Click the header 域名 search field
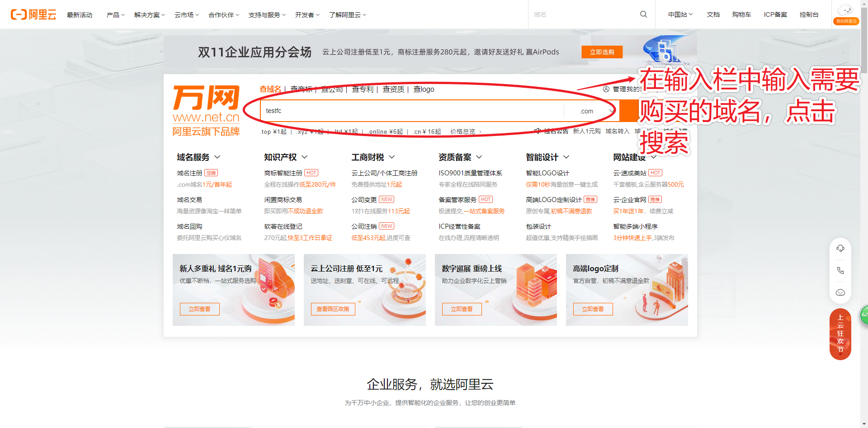Image resolution: width=868 pixels, height=428 pixels. (583, 14)
